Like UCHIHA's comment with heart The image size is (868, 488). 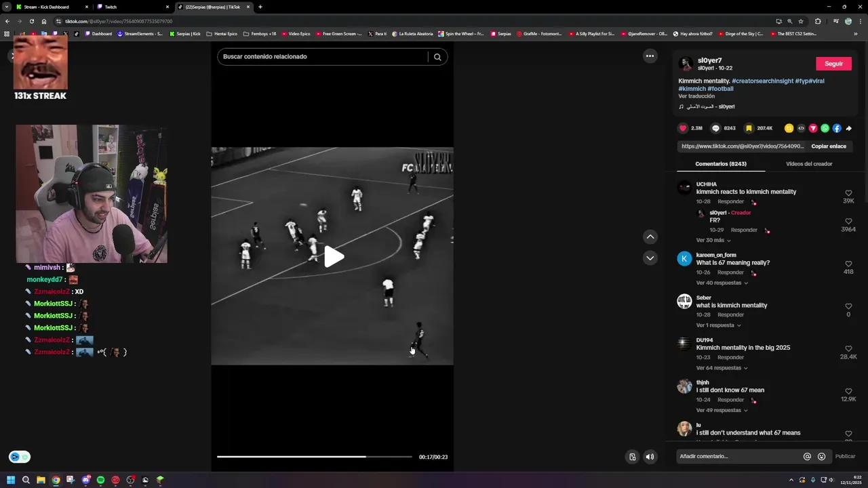(x=848, y=193)
